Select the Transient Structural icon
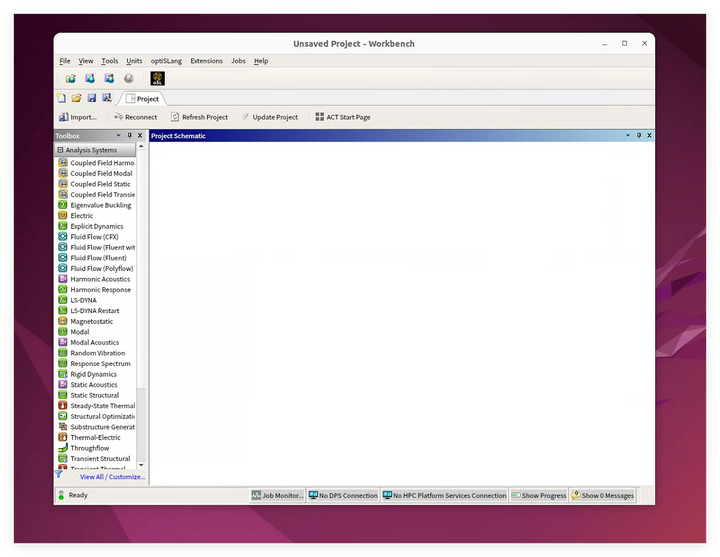Screen dimensions: 720x557 [63, 458]
